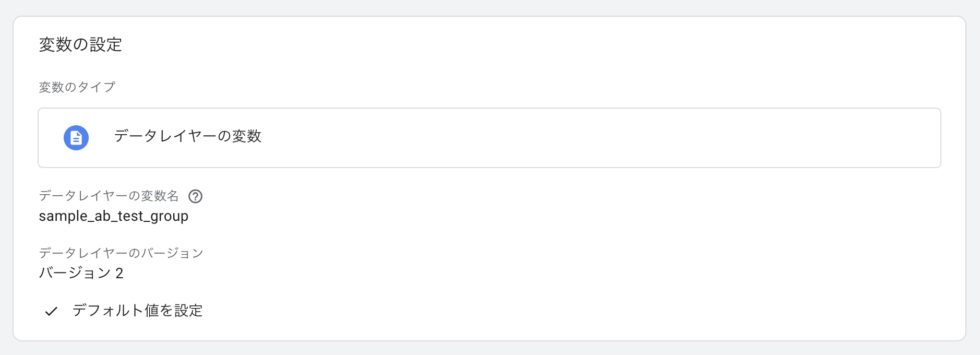The height and width of the screenshot is (355, 980).
Task: Click empty space inside the variable type box
Action: point(626,138)
